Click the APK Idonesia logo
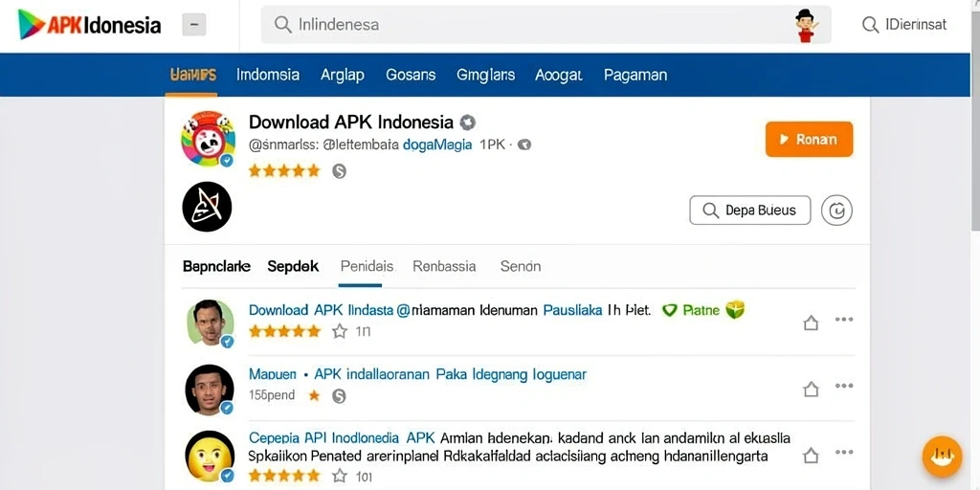 [x=89, y=25]
